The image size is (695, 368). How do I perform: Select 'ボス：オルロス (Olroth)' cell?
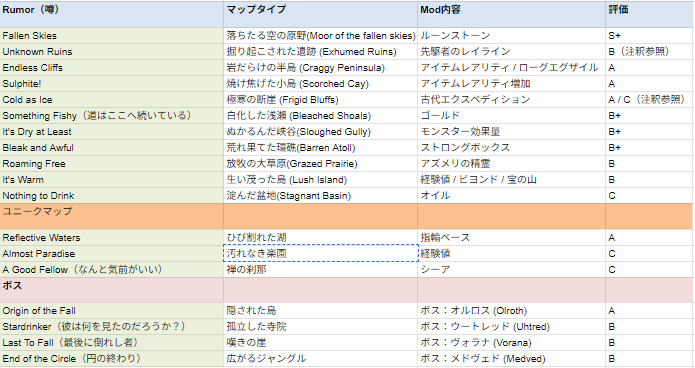511,311
